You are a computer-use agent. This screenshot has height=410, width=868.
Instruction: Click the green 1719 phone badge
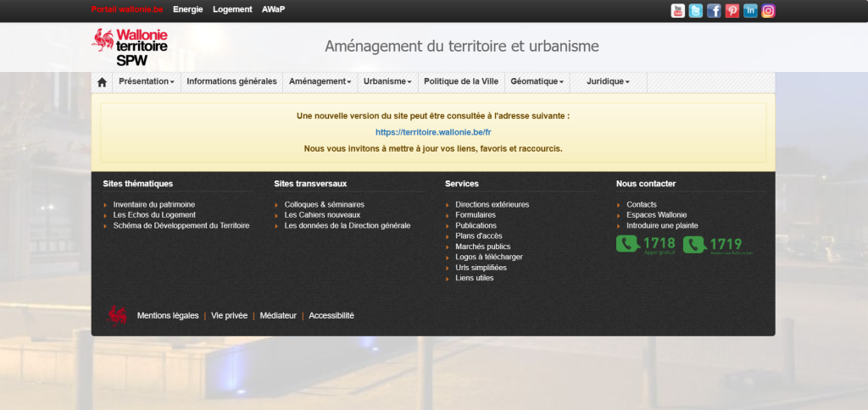[x=716, y=245]
